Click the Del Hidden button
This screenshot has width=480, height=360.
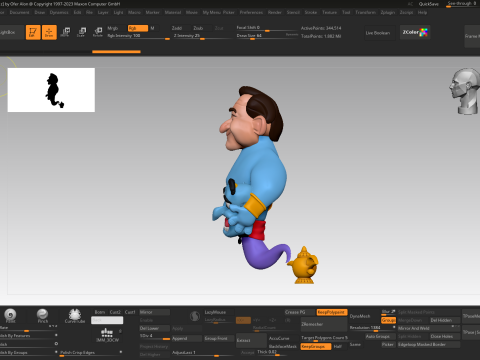tap(445, 320)
